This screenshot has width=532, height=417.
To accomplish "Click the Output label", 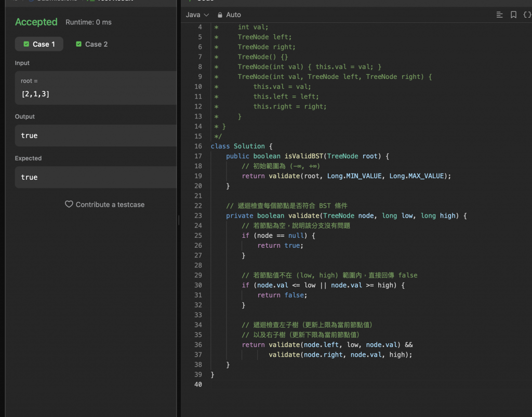I will click(25, 117).
